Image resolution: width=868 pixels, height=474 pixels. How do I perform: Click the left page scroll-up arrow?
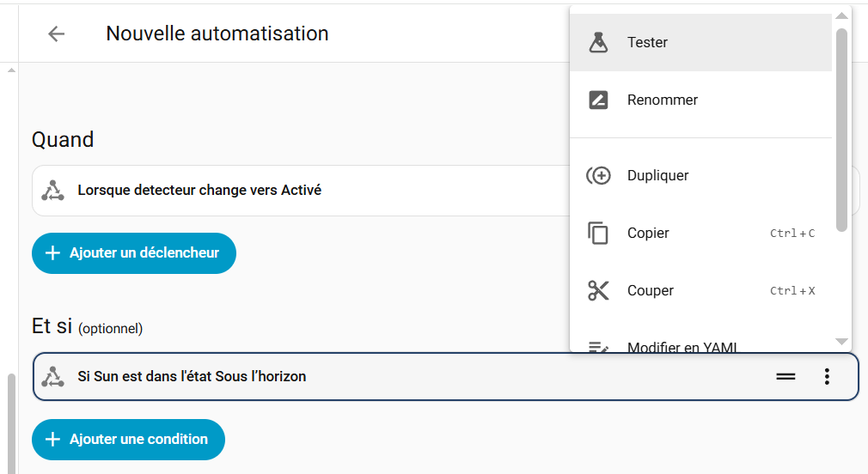11,70
